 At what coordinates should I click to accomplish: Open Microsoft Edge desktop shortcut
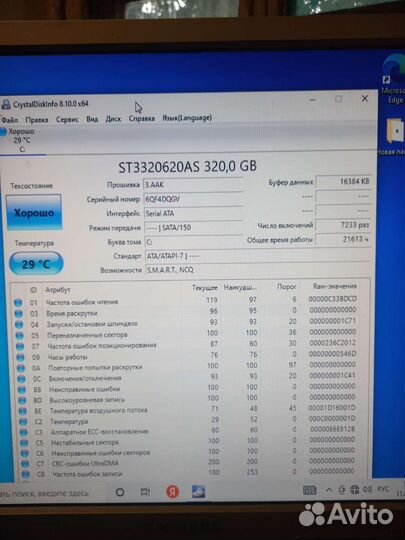[394, 80]
